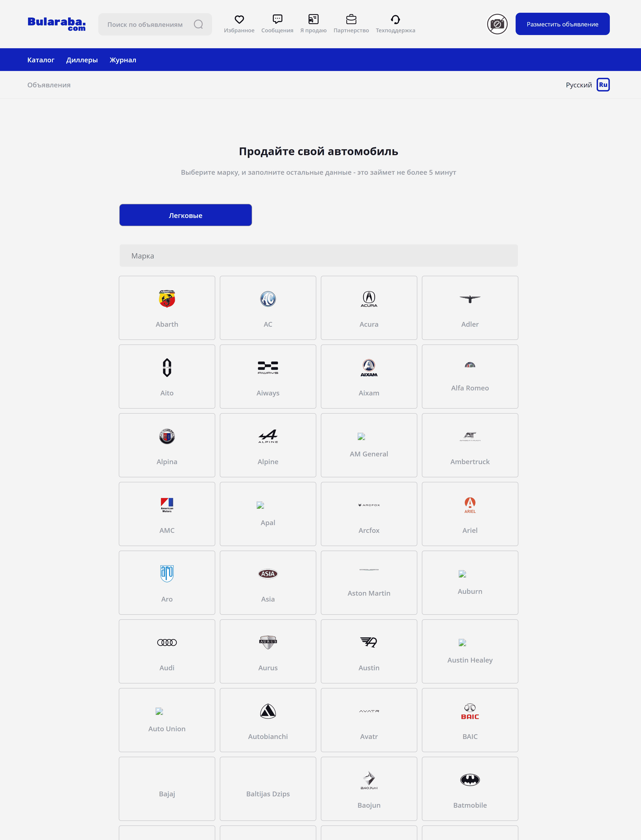
Task: Open the Партнерство briefcase icon
Action: pos(351,20)
